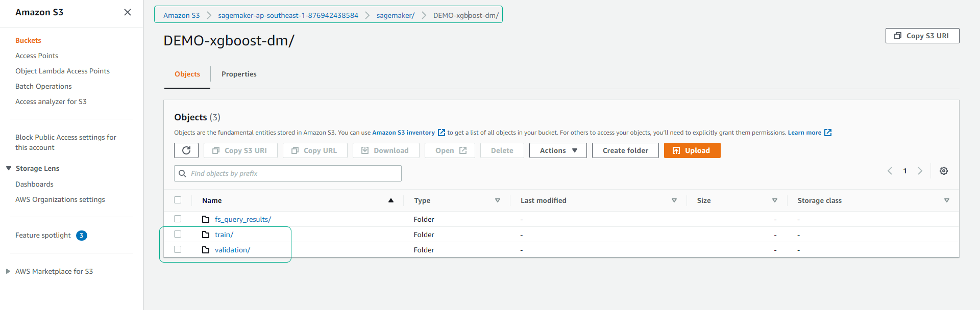Open Batch Operations in sidebar
Image resolution: width=980 pixels, height=310 pixels.
click(43, 86)
